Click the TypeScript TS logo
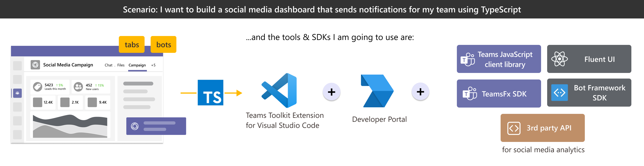This screenshot has height=166, width=644. coord(211,93)
